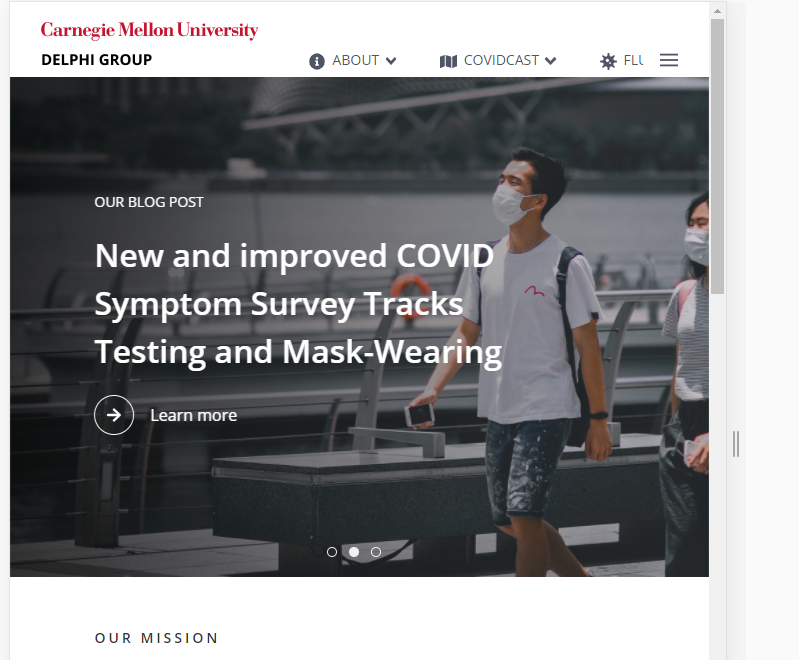Click the COVIDcast map icon
Screen dimensions: 799x660
(x=448, y=61)
